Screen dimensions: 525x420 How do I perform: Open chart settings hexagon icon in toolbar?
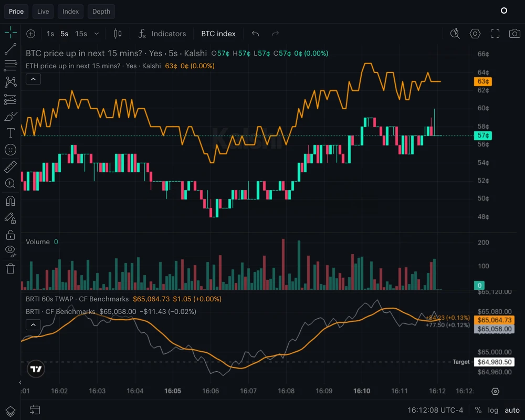tap(475, 34)
